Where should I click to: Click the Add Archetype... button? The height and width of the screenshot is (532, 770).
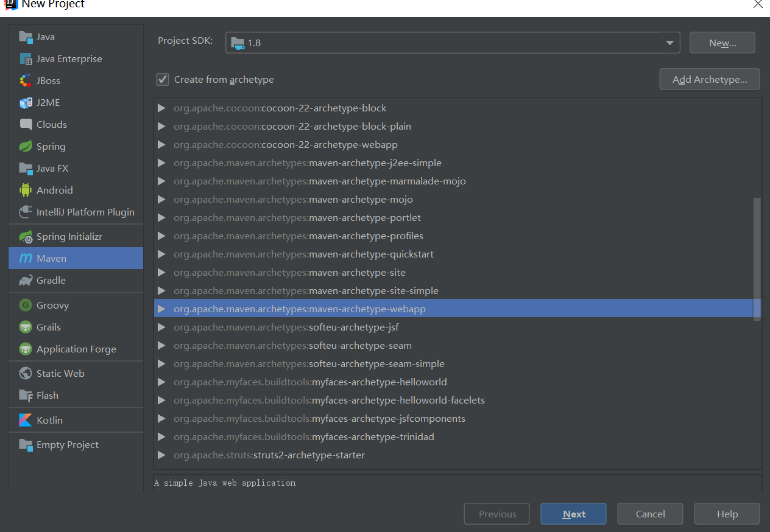[x=710, y=79]
